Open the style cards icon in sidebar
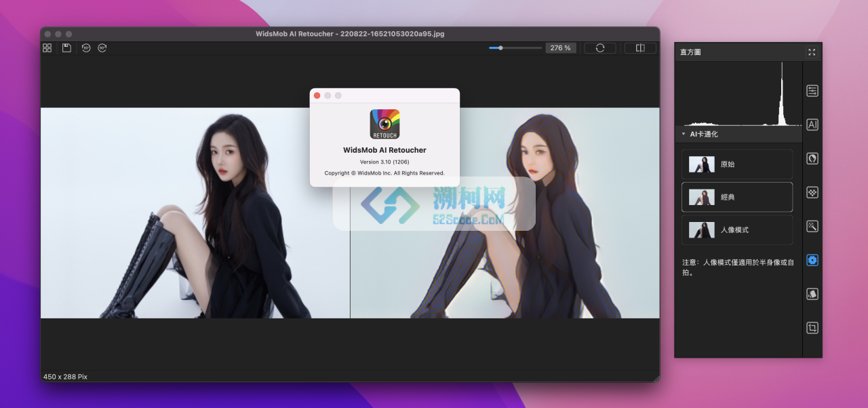This screenshot has width=868, height=408. click(x=812, y=294)
